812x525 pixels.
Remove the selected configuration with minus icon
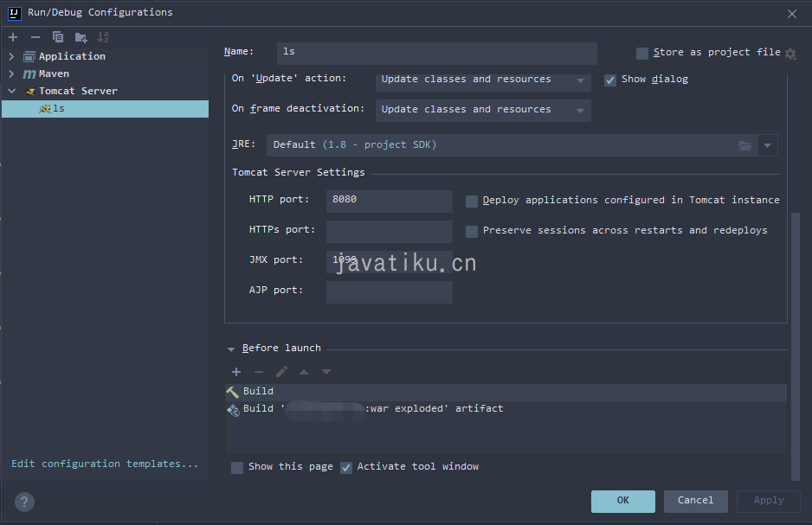pyautogui.click(x=35, y=37)
